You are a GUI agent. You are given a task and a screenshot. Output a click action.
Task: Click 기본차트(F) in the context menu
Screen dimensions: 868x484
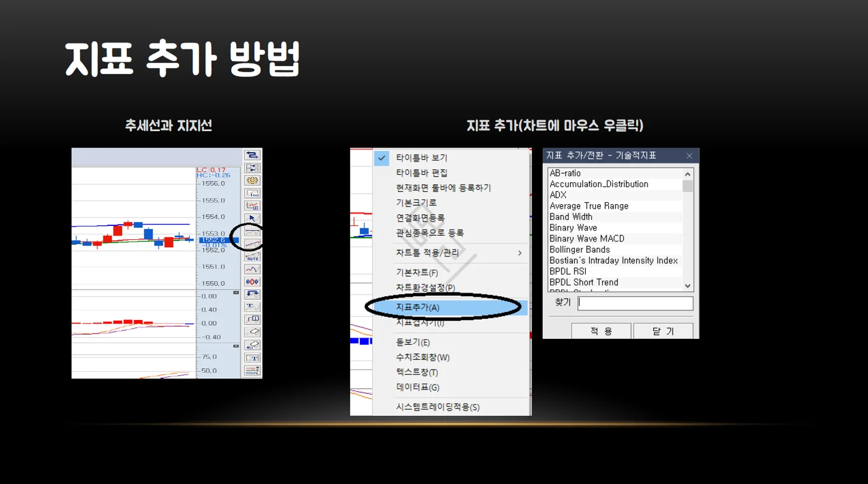click(417, 273)
